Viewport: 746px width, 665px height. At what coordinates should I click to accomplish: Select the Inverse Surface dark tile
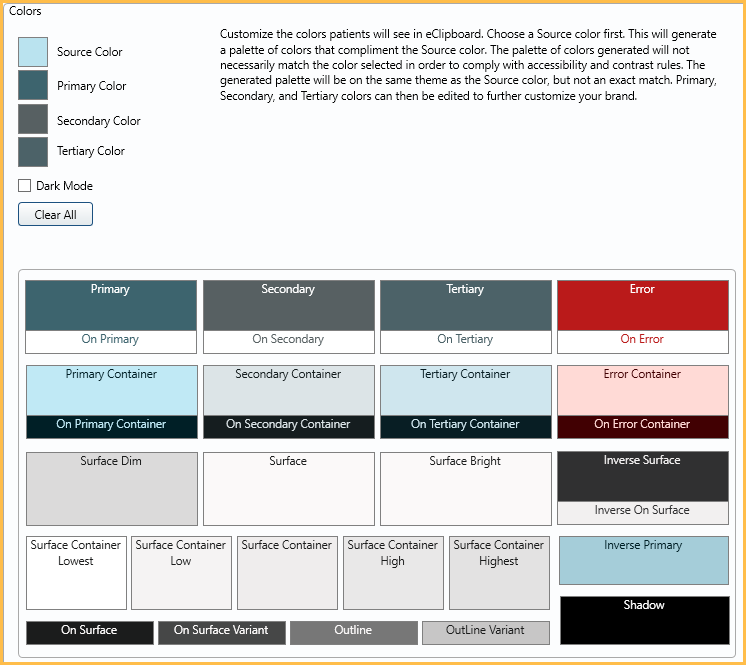pos(642,476)
